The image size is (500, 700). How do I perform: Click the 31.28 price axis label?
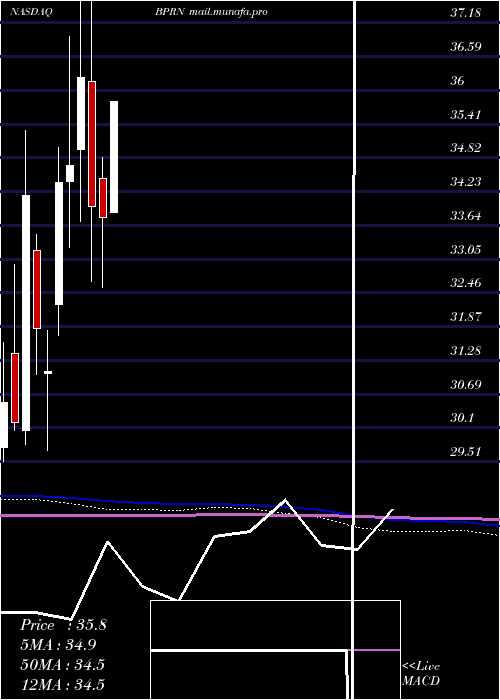tap(466, 350)
